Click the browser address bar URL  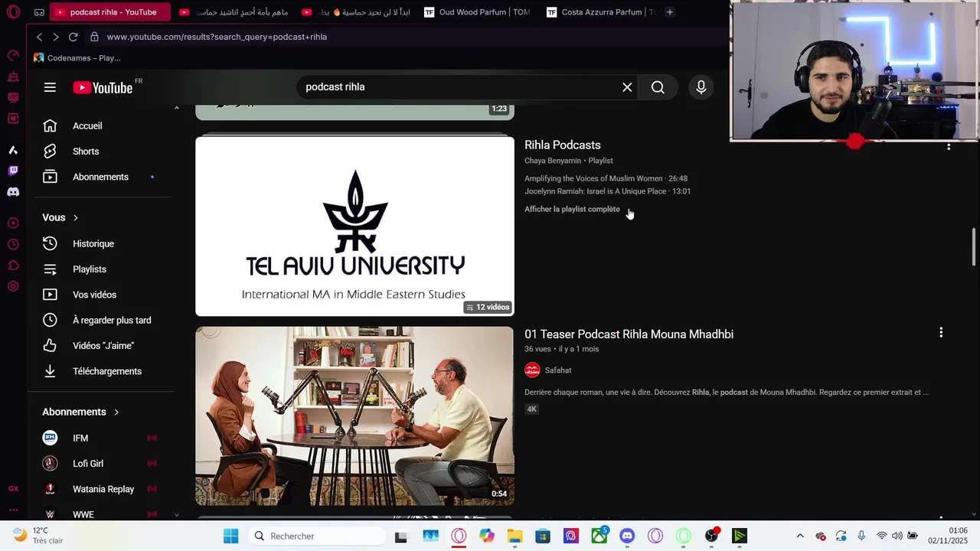(x=217, y=37)
